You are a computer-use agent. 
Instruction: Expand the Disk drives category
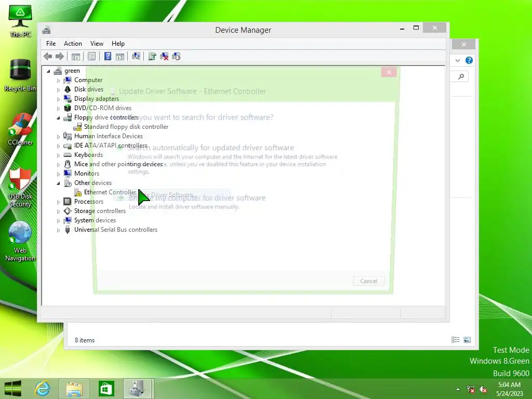[58, 90]
